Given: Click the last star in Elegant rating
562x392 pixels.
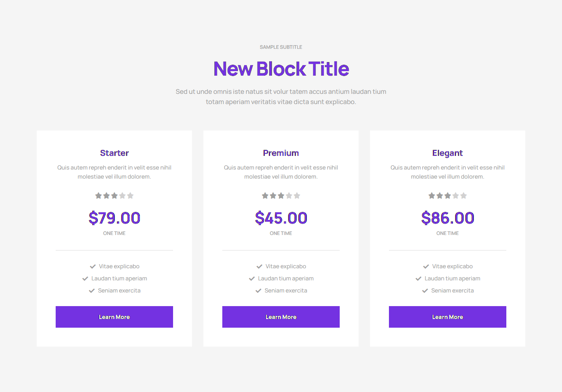Looking at the screenshot, I should click(464, 196).
